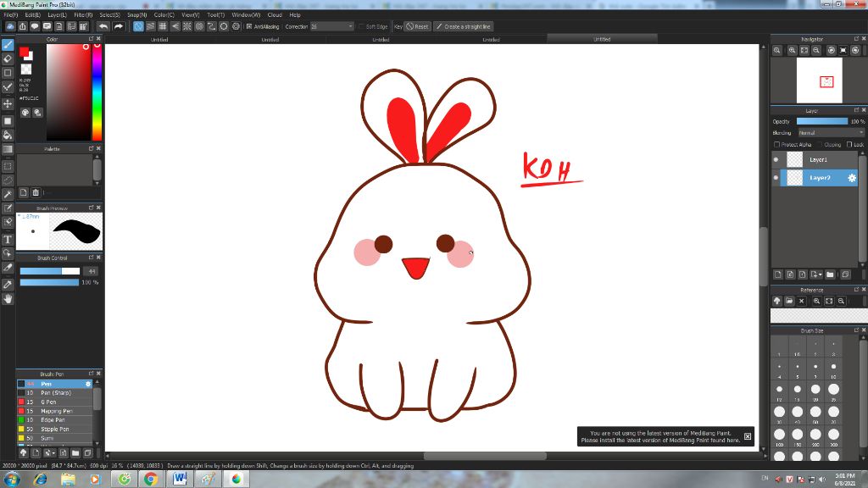Screen dimensions: 868x488
Task: Open the Filter menu
Action: coord(83,15)
